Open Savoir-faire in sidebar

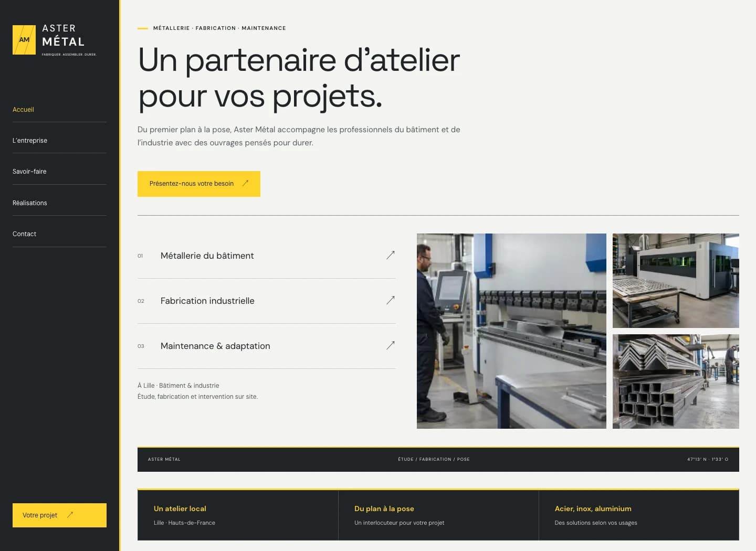point(59,172)
